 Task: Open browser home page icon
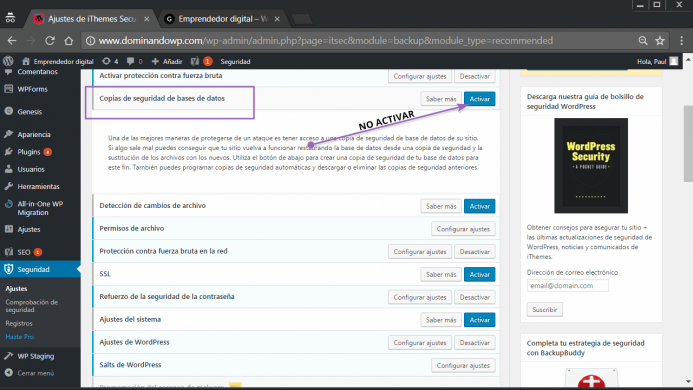pos(69,41)
